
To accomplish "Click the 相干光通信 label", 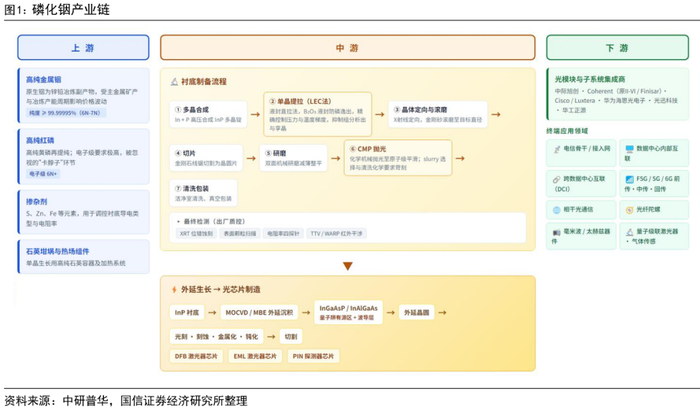I will tap(578, 209).
